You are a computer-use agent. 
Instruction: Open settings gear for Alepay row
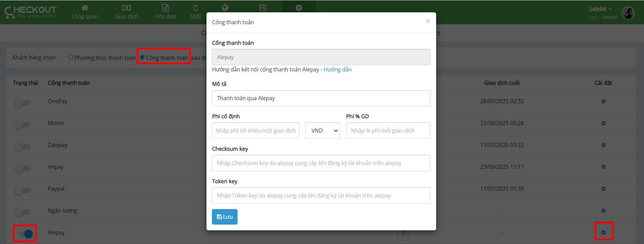click(x=603, y=233)
